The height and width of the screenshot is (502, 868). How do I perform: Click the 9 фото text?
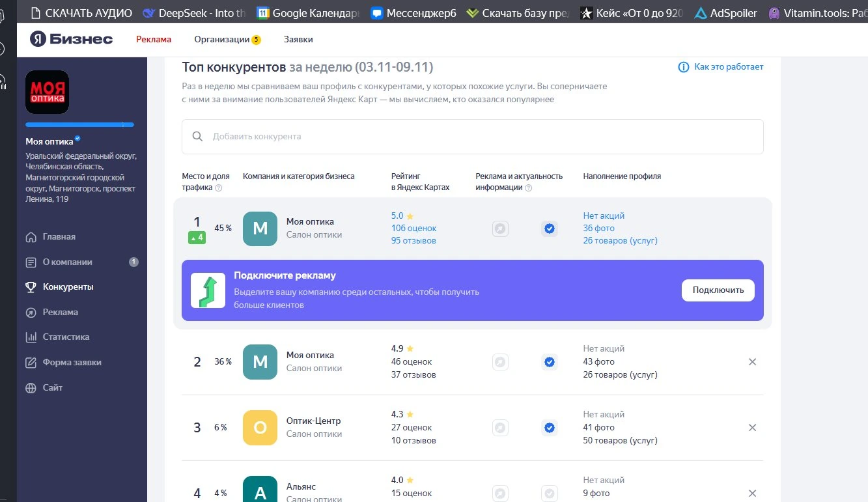point(596,494)
